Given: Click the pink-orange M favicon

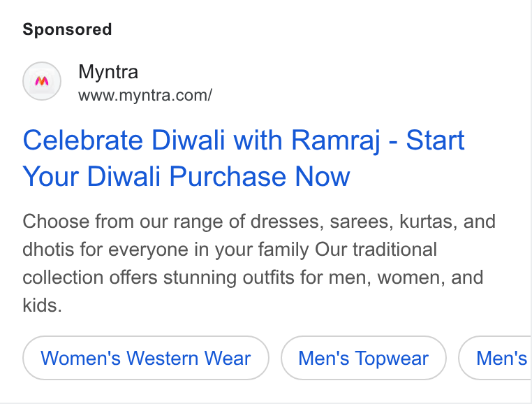Looking at the screenshot, I should (42, 81).
